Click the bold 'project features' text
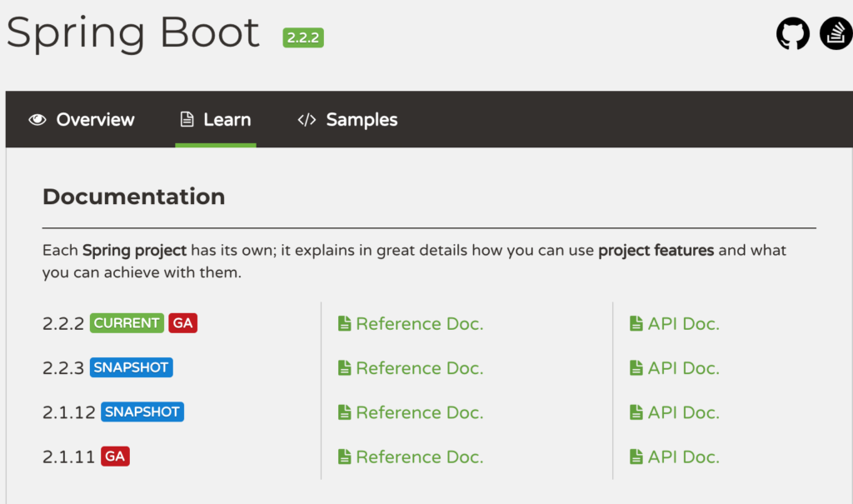Screen dimensions: 853x504 pos(656,251)
